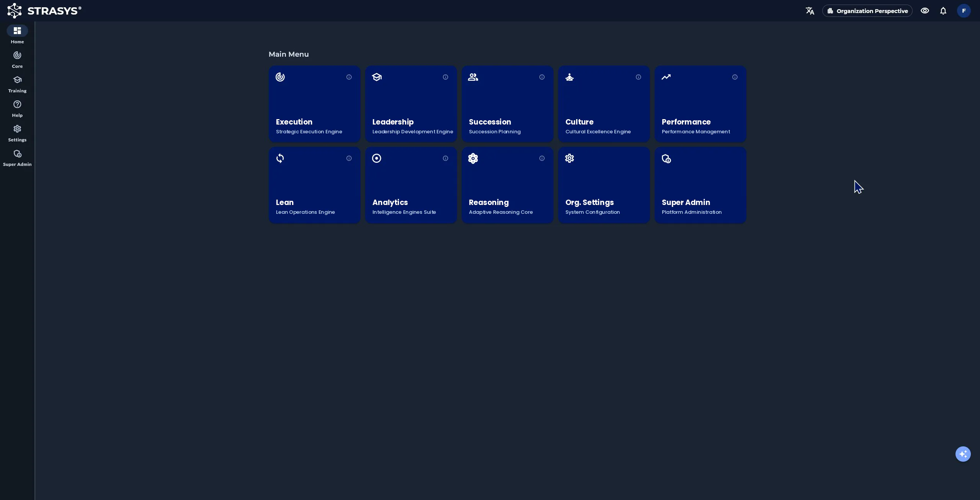The width and height of the screenshot is (980, 500).
Task: Open the Leadership Development Engine text
Action: pyautogui.click(x=413, y=131)
